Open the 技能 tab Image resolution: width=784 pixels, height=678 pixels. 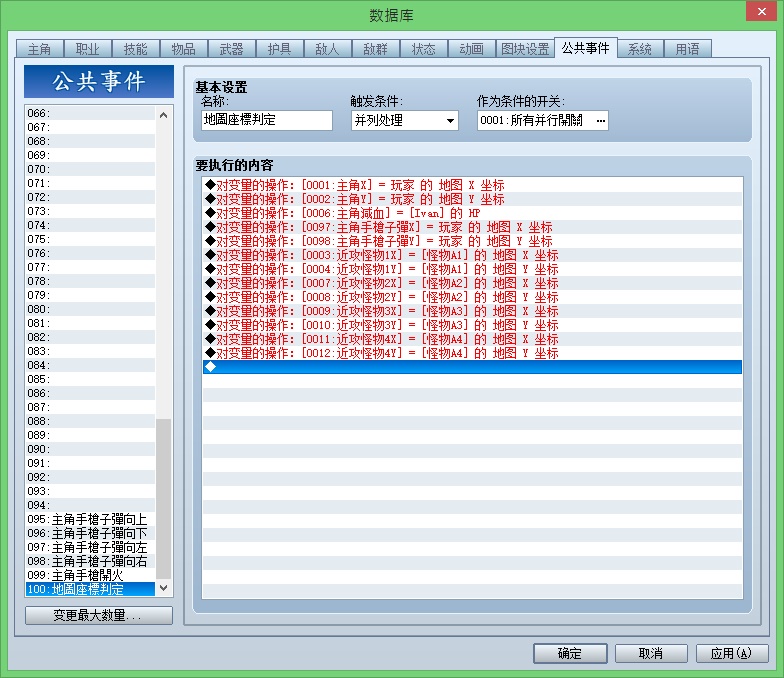tap(136, 49)
